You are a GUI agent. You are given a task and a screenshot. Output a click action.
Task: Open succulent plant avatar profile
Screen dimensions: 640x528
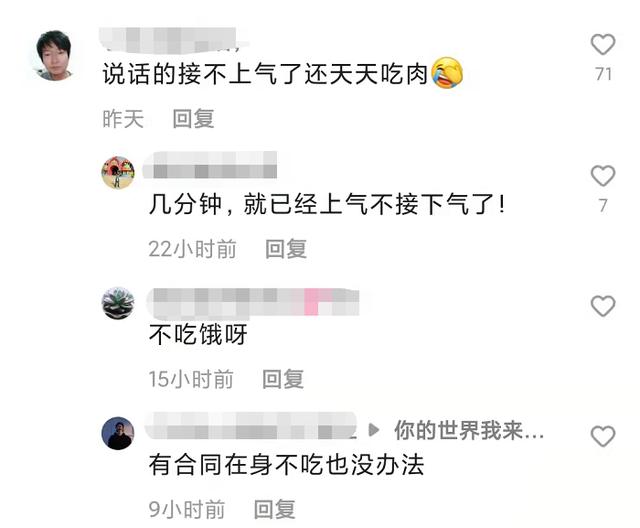118,303
